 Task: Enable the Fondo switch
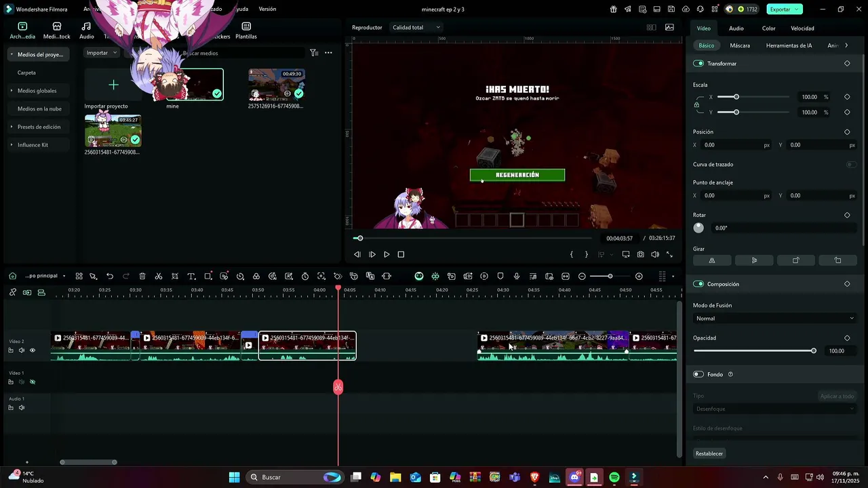point(698,374)
